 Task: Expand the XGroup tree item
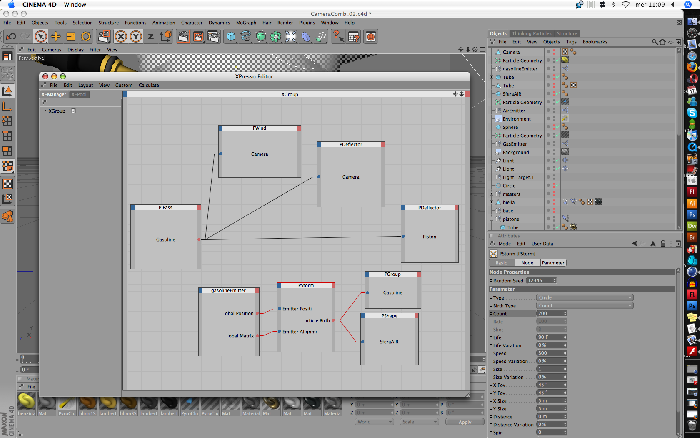(46, 111)
